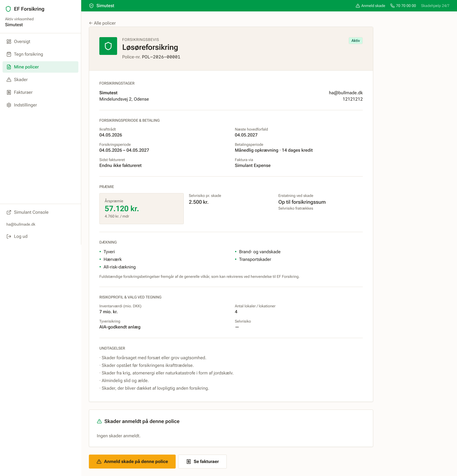Click the Indstillinger gear icon
Image resolution: width=457 pixels, height=476 pixels.
pos(9,105)
